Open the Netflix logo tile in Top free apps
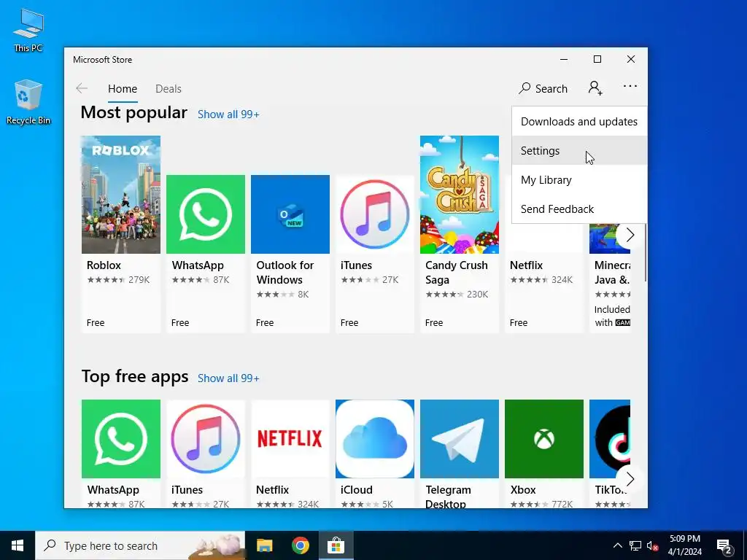Viewport: 747px width, 560px height. coord(290,438)
